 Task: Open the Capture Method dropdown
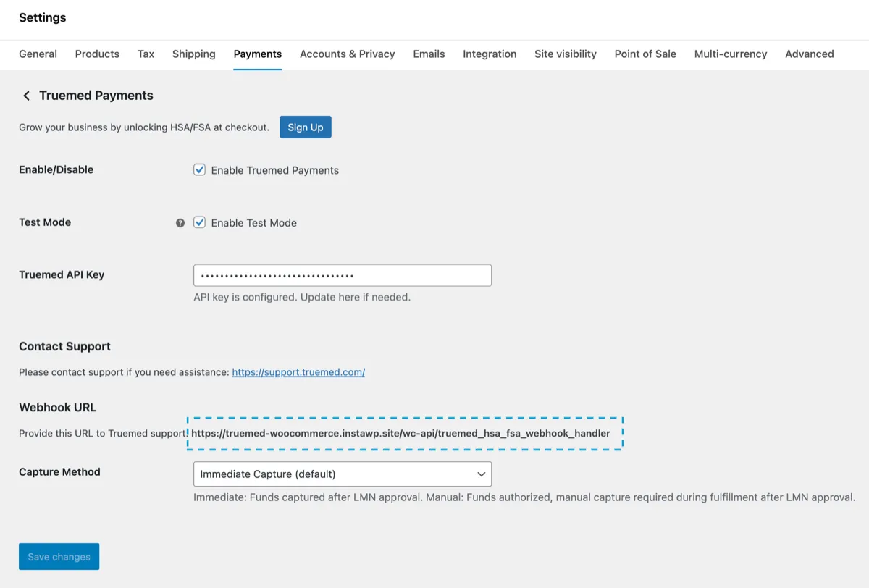(x=343, y=474)
